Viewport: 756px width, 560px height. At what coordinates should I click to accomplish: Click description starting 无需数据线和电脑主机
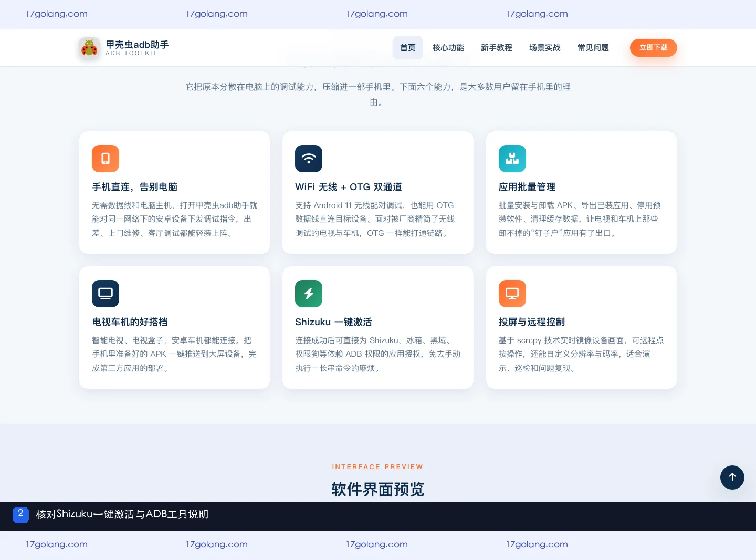[175, 219]
